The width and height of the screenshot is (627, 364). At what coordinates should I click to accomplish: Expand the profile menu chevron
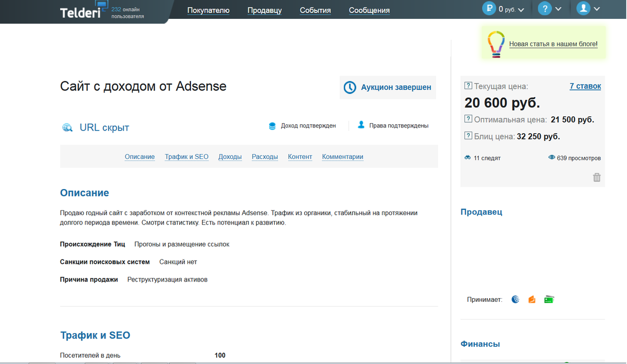click(596, 9)
